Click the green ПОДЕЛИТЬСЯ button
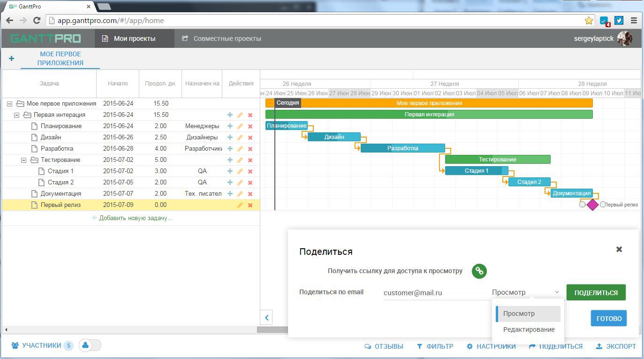Viewport: 644px width, 359px height. coord(596,292)
